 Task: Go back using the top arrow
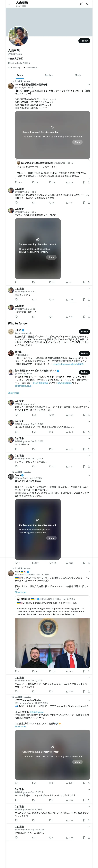[x=9, y=4]
